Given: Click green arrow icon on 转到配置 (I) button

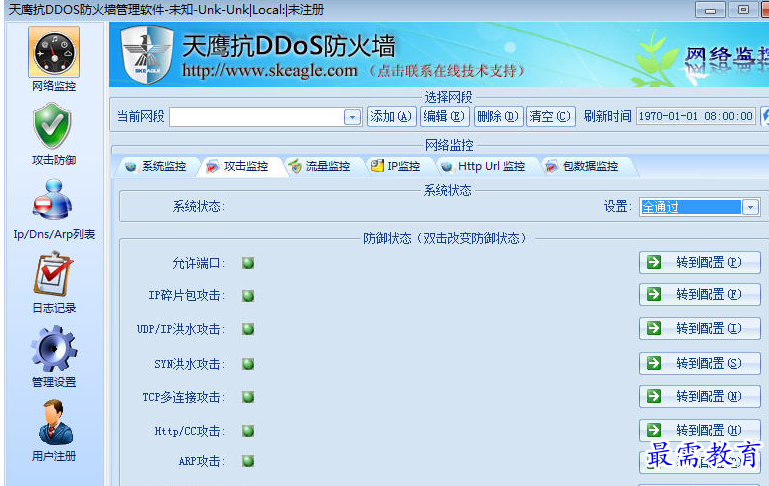Looking at the screenshot, I should 654,328.
